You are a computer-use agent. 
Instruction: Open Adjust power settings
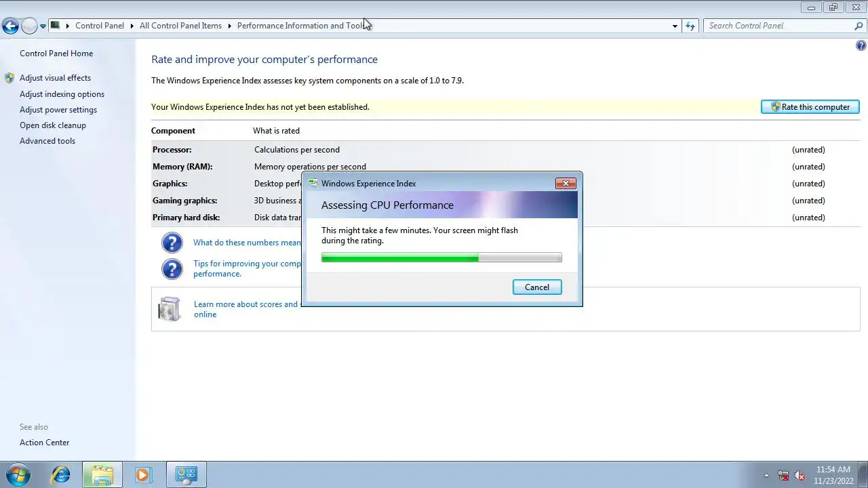tap(58, 110)
